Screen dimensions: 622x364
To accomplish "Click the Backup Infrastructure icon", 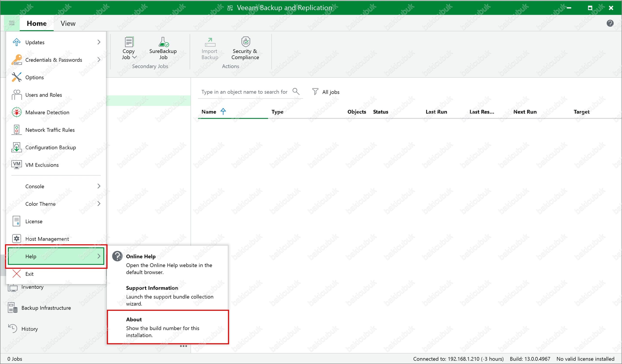I will [x=13, y=308].
